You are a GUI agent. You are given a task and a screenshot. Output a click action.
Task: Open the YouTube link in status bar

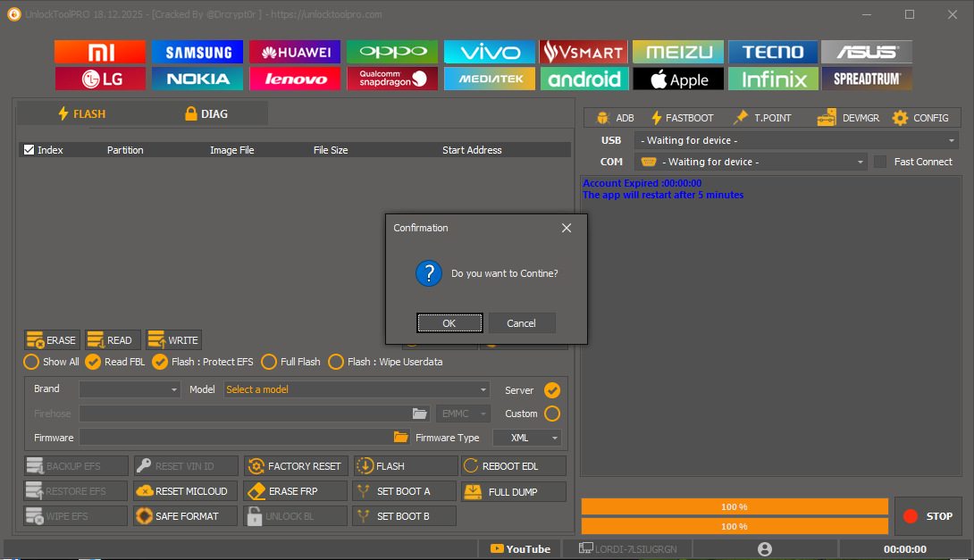coord(521,549)
